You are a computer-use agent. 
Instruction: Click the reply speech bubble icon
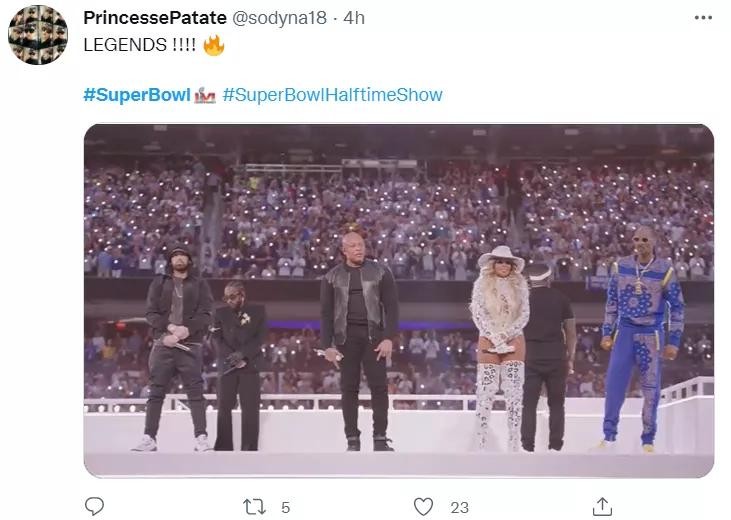pyautogui.click(x=94, y=507)
